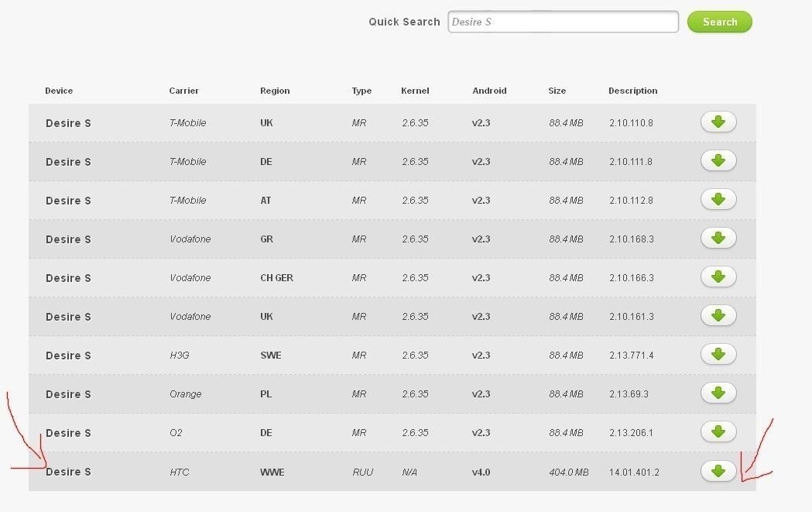Download the T-Mobile DE 2.10.111.8 file
The image size is (812, 512).
718,161
